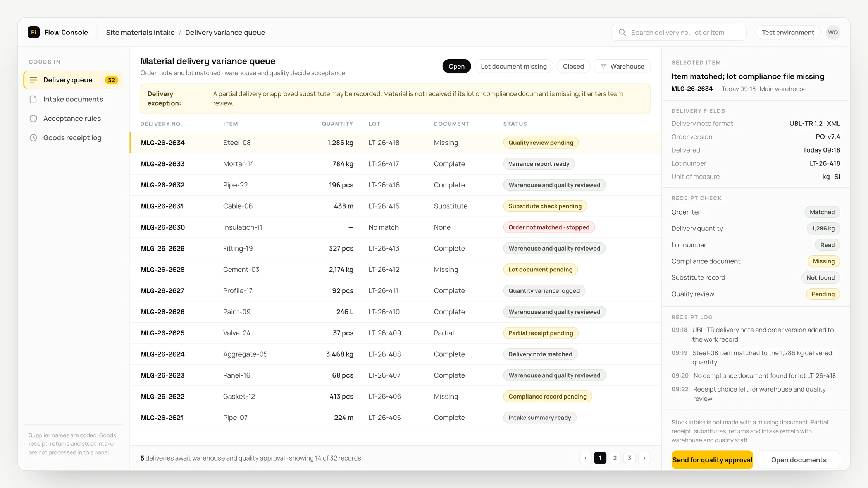Click the Acceptance rules shield icon

point(33,119)
